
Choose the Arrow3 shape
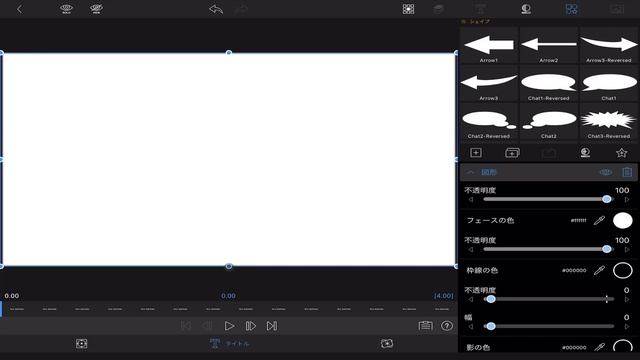(x=489, y=84)
